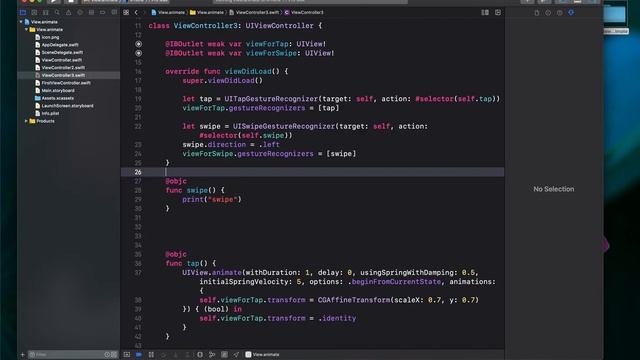Open ViewController.swift
Viewport: 640px width, 360px height.
58,60
